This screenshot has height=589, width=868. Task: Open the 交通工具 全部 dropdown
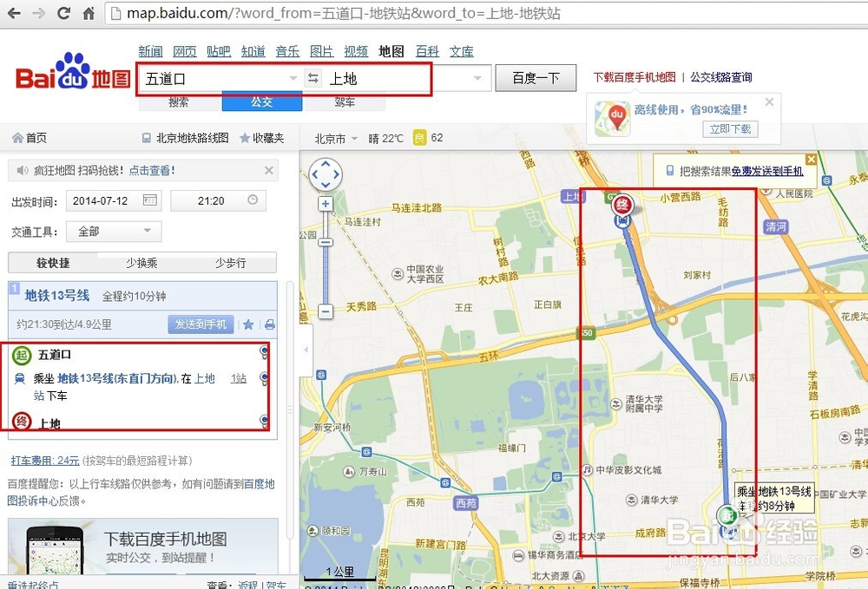tap(114, 231)
